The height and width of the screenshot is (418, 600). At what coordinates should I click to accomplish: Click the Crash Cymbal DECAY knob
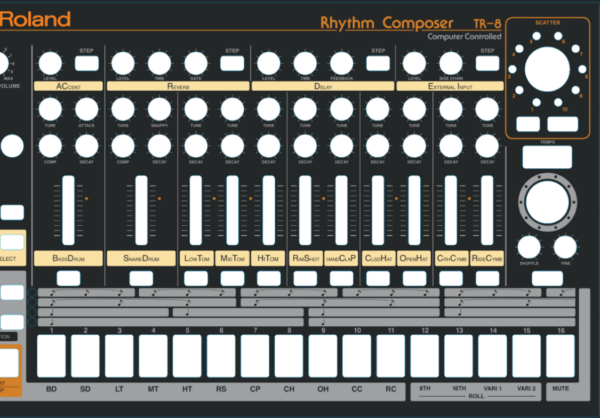(x=451, y=146)
